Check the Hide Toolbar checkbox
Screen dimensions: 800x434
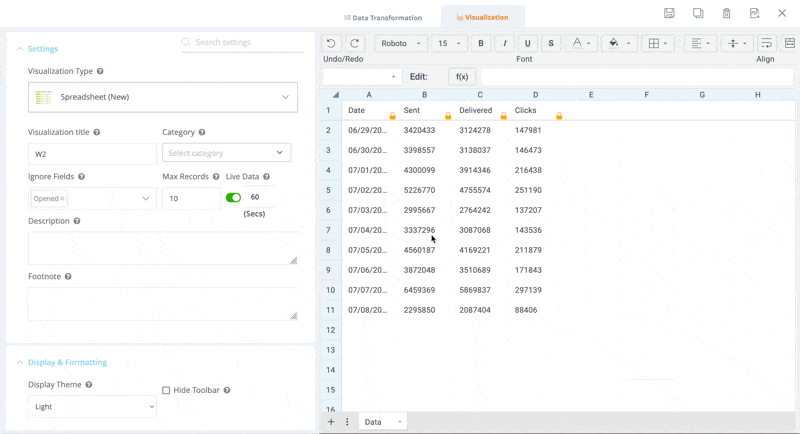(x=166, y=390)
